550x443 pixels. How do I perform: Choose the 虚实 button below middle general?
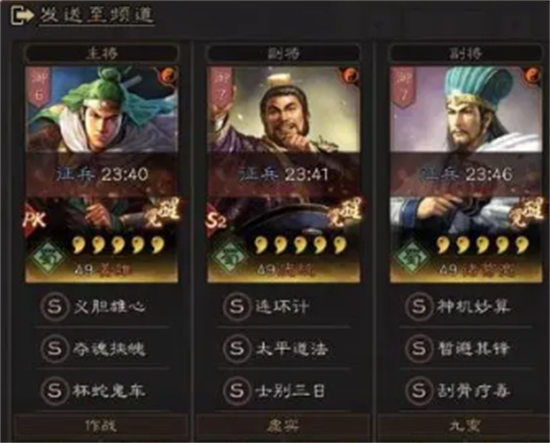[283, 426]
